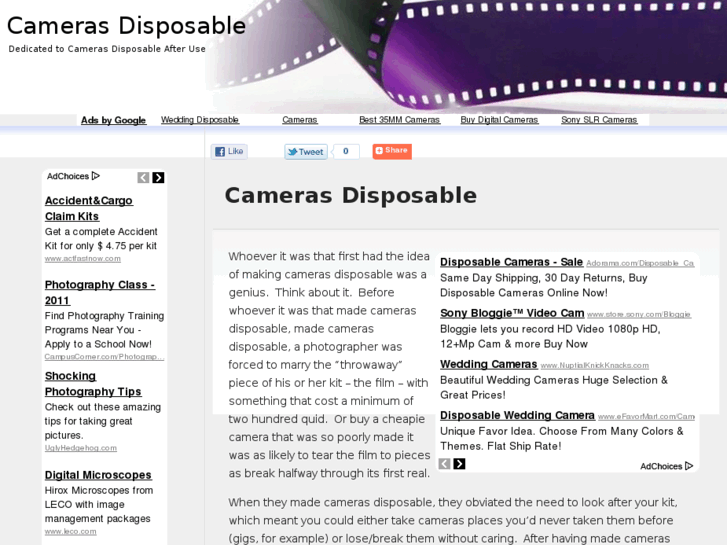The height and width of the screenshot is (545, 727).
Task: Click AdChoices icon in left sidebar
Action: [96, 176]
